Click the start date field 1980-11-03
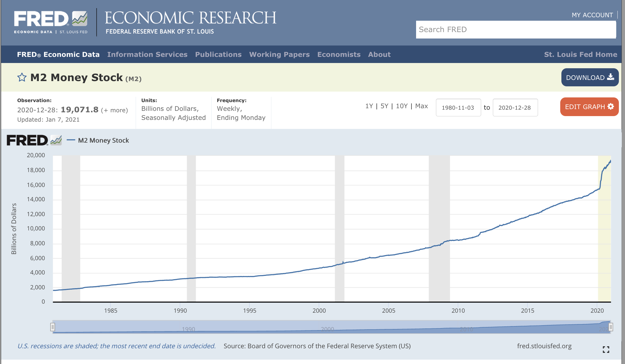Viewport: 625px width, 364px height. click(458, 108)
